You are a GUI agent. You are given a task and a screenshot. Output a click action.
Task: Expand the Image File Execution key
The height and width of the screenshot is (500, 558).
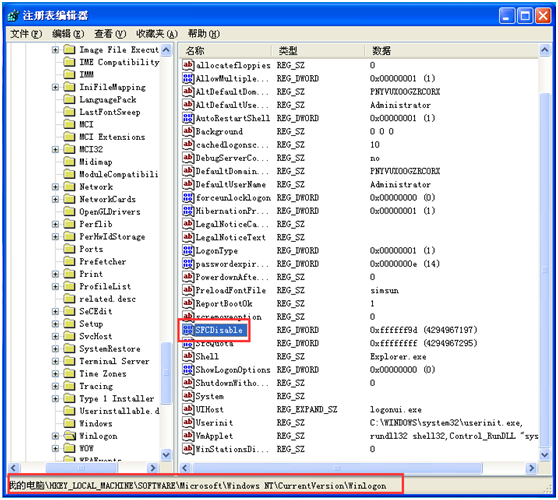(x=55, y=49)
